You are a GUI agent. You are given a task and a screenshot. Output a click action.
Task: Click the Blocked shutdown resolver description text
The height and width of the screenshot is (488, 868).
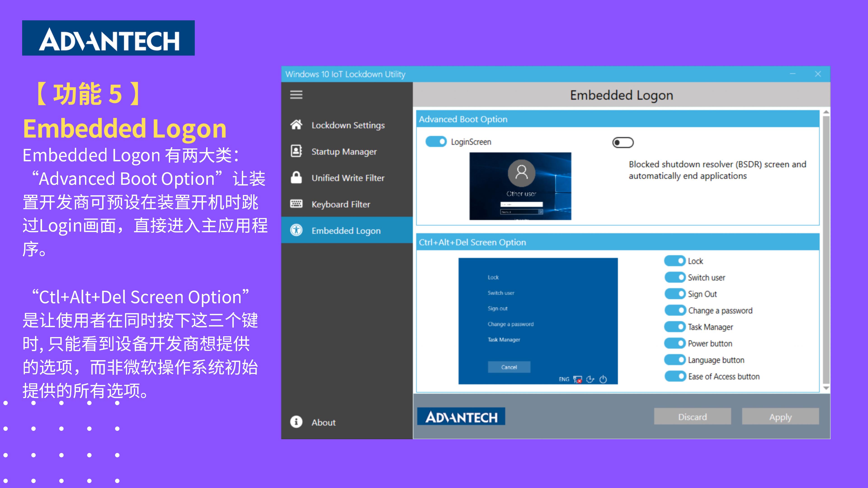coord(717,170)
